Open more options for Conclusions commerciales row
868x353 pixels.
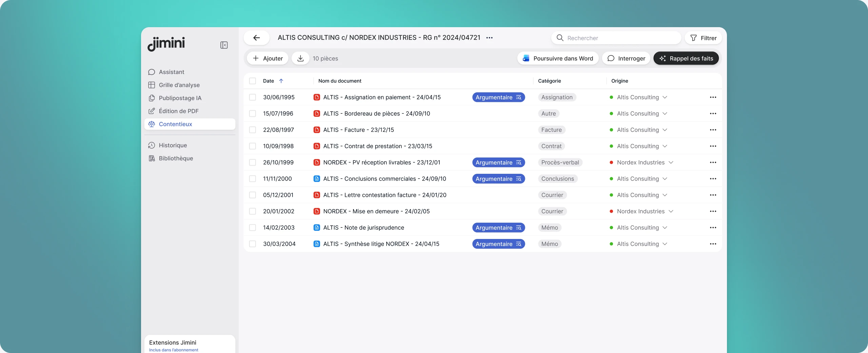pyautogui.click(x=713, y=179)
